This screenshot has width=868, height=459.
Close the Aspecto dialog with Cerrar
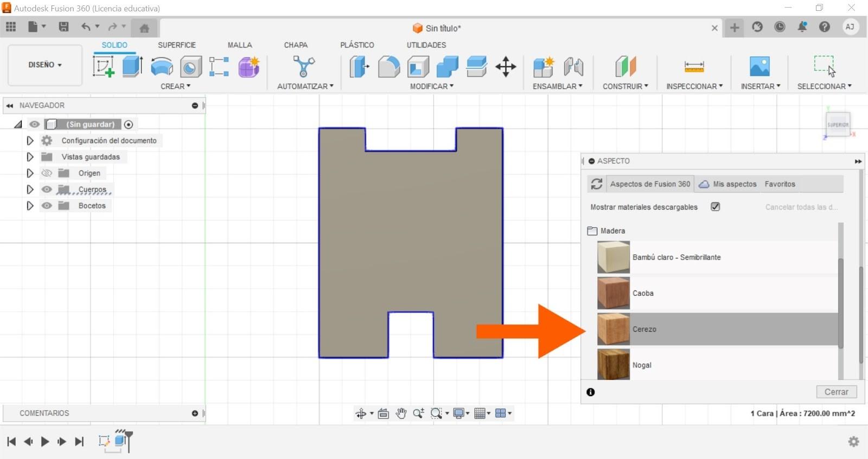pos(836,392)
